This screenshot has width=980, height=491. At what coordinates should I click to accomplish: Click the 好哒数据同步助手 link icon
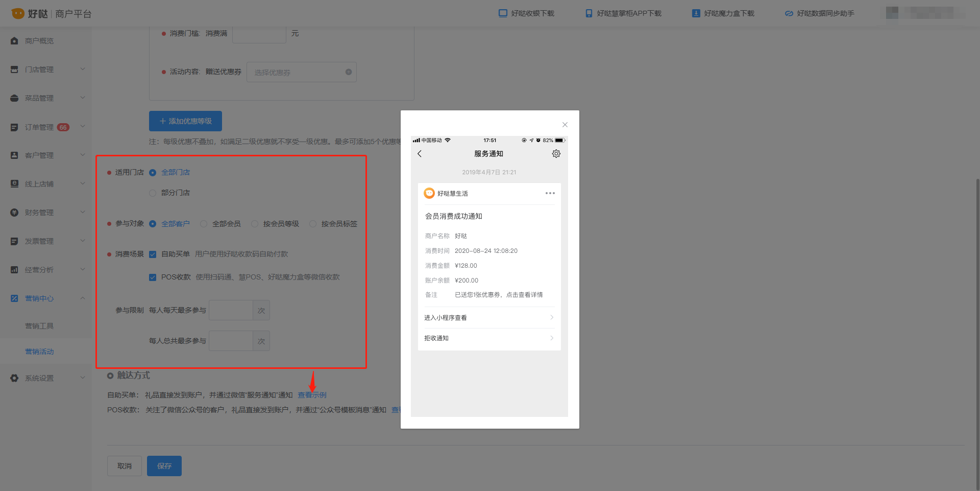click(x=789, y=13)
